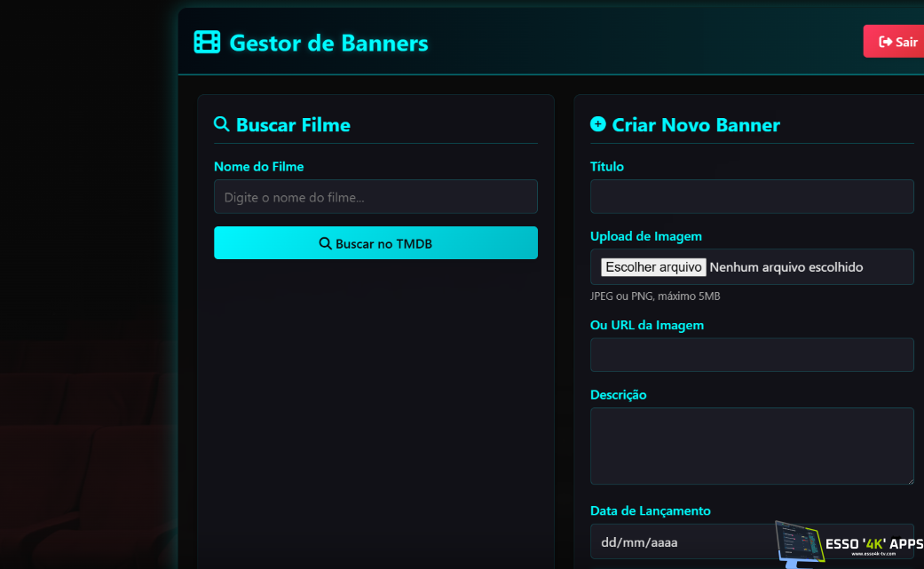The width and height of the screenshot is (924, 569).
Task: Click the Gestor de Banners title text
Action: [x=328, y=43]
